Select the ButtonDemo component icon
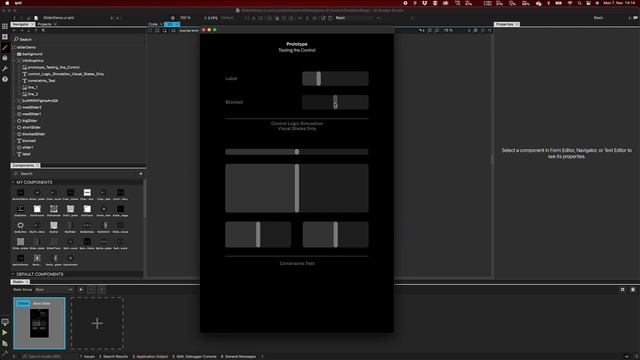 [x=20, y=192]
